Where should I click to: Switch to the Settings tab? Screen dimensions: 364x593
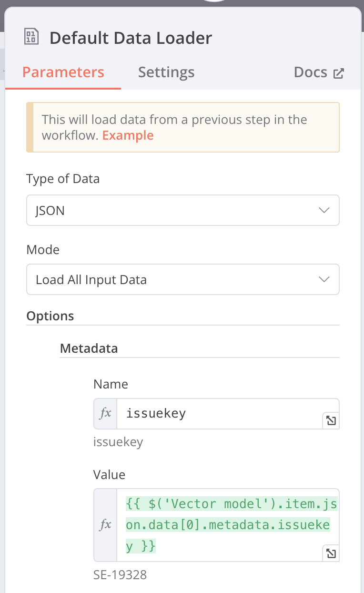(x=166, y=72)
